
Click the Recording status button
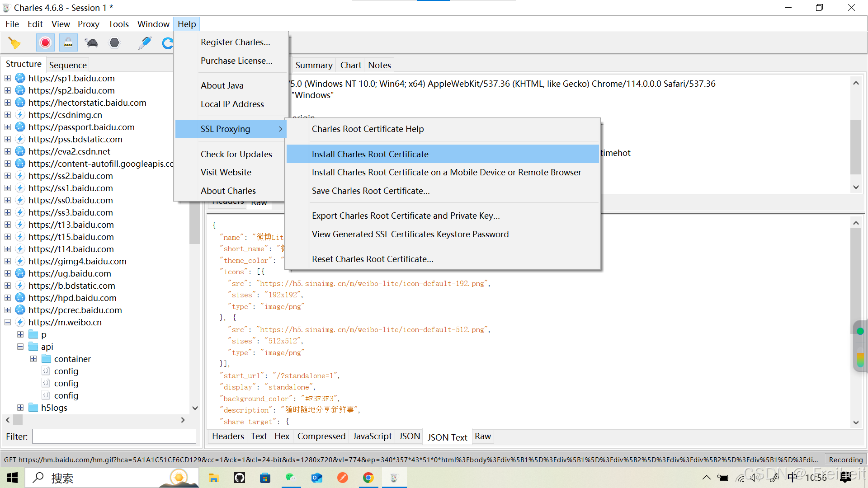tap(845, 460)
